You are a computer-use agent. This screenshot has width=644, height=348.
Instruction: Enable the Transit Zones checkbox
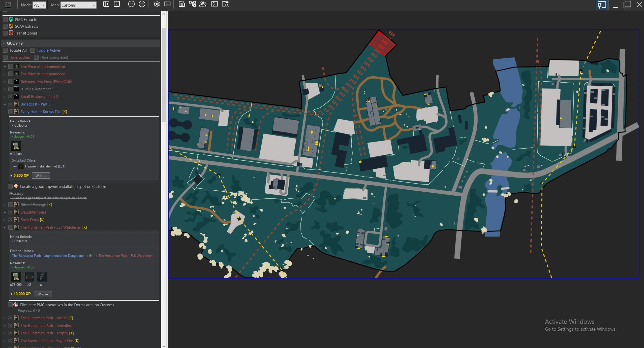[x=5, y=33]
